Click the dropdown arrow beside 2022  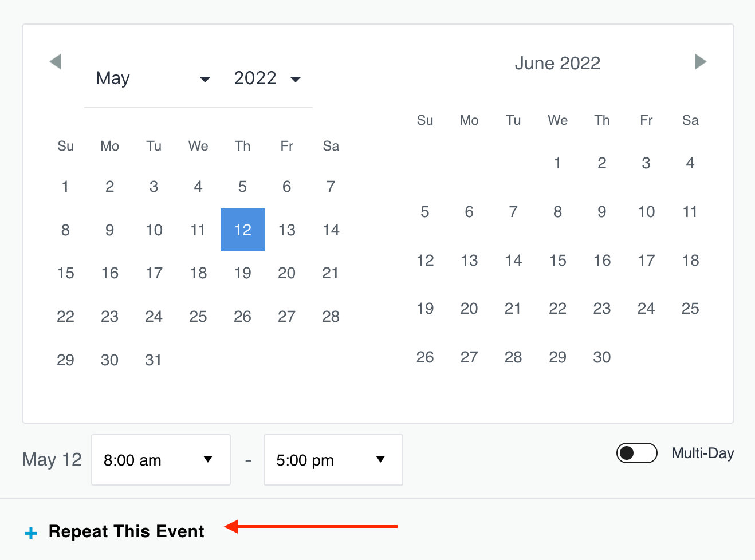296,80
